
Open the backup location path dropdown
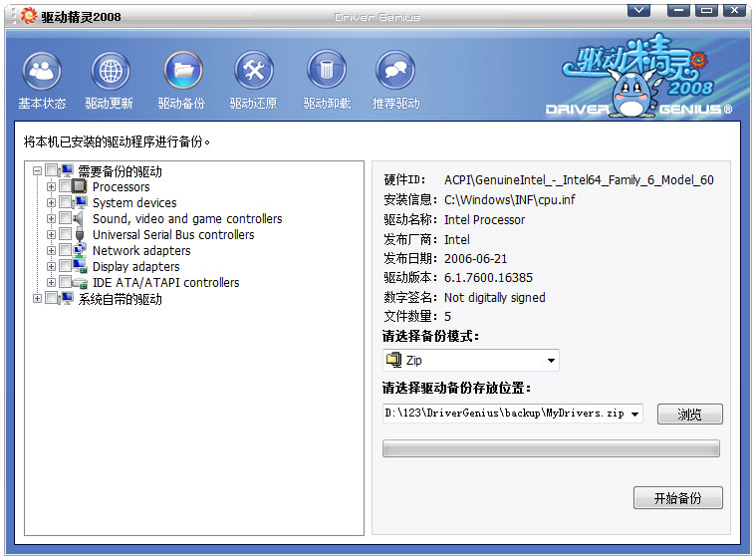point(635,414)
